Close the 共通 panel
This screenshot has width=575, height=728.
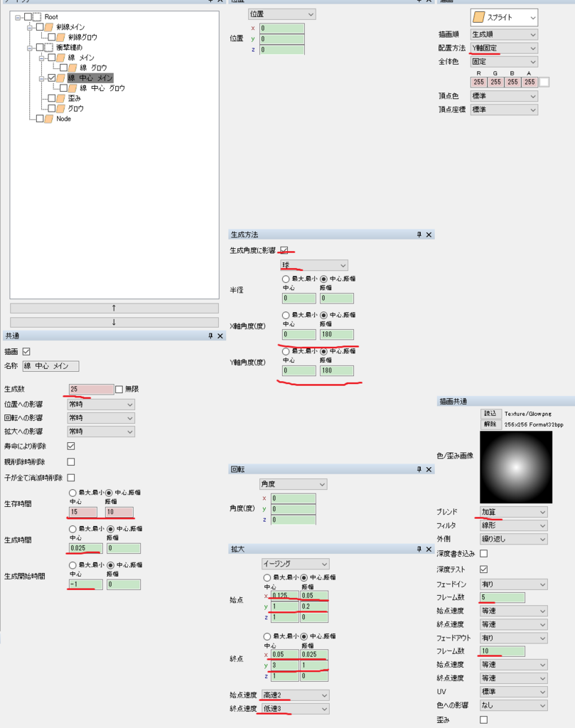coord(220,336)
